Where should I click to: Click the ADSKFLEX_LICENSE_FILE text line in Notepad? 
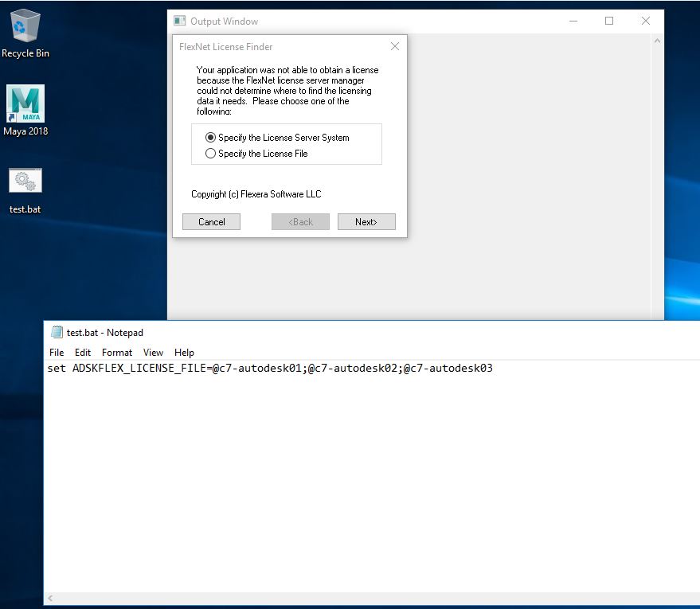click(x=270, y=369)
